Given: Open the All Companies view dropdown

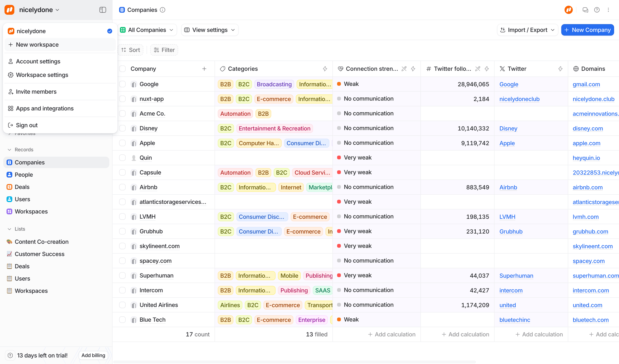Looking at the screenshot, I should point(147,30).
